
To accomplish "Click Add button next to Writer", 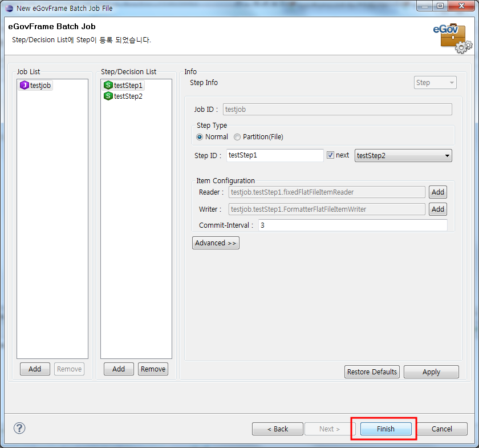I will point(438,209).
